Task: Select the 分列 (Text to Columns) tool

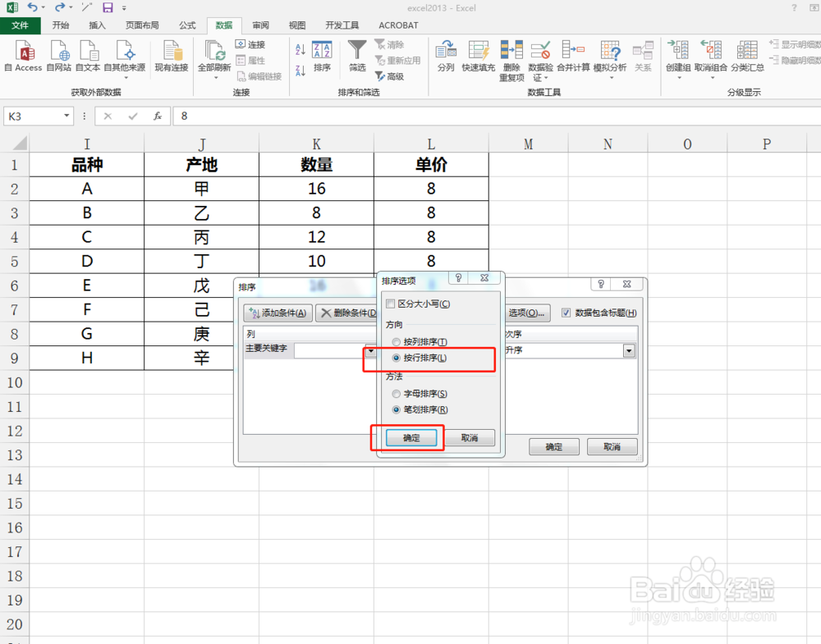Action: [x=446, y=57]
